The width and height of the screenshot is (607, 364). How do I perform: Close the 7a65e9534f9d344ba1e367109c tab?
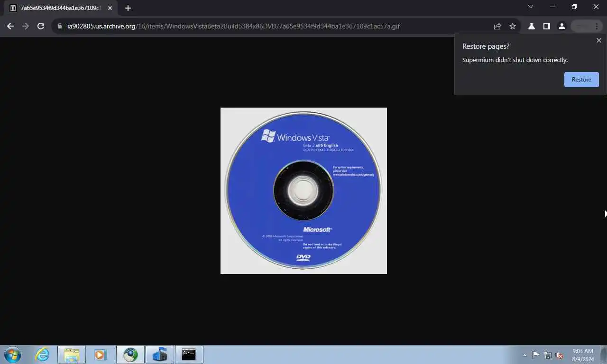point(110,8)
